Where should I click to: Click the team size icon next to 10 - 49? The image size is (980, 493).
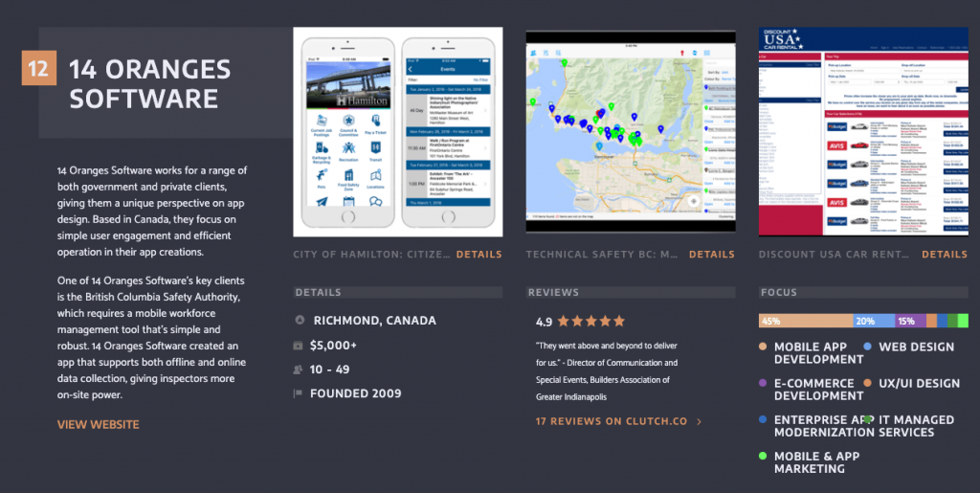[299, 370]
